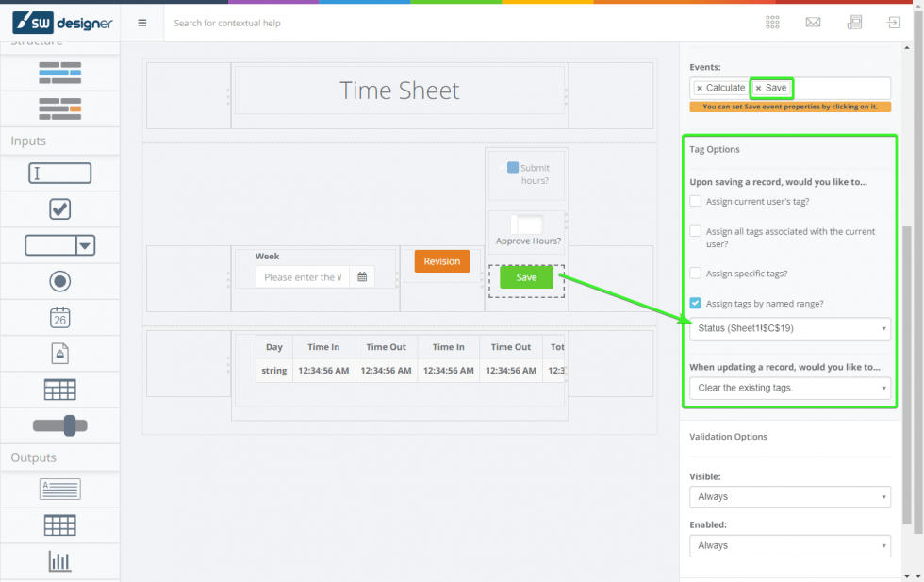
Task: Click the sign-out icon at top right
Action: pyautogui.click(x=894, y=22)
